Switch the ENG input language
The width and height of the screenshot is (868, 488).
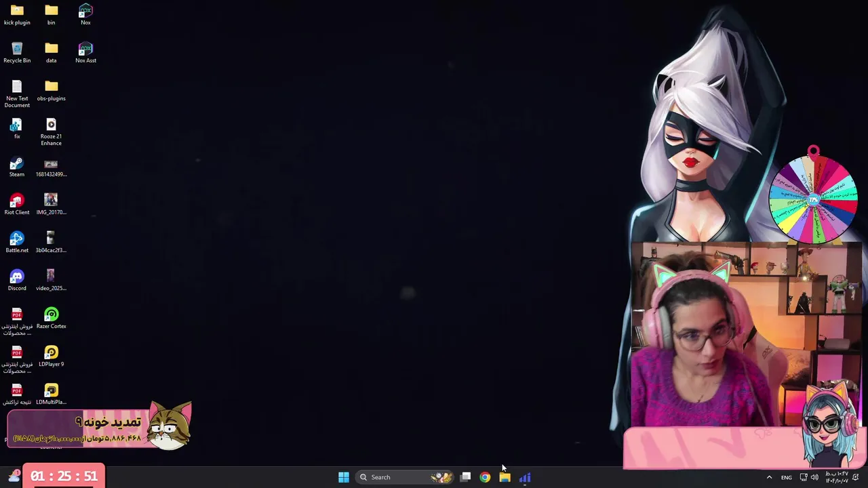[x=787, y=477]
